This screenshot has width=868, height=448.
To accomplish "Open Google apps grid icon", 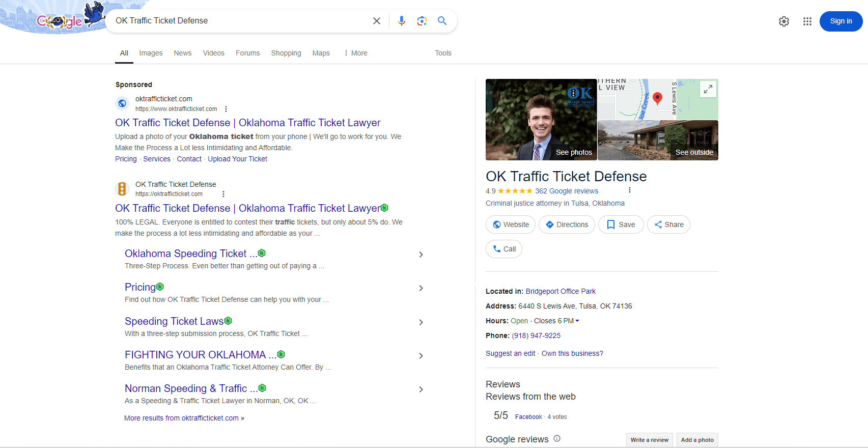I will (807, 21).
